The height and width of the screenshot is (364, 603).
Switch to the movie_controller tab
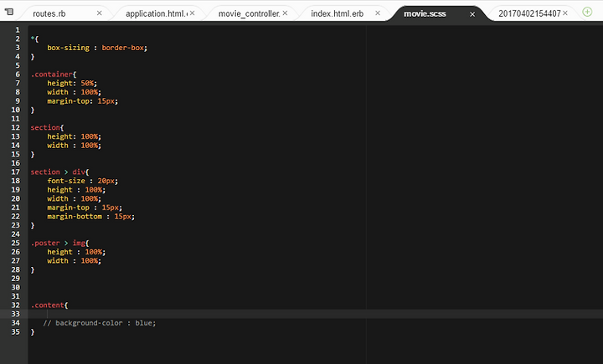(x=250, y=14)
